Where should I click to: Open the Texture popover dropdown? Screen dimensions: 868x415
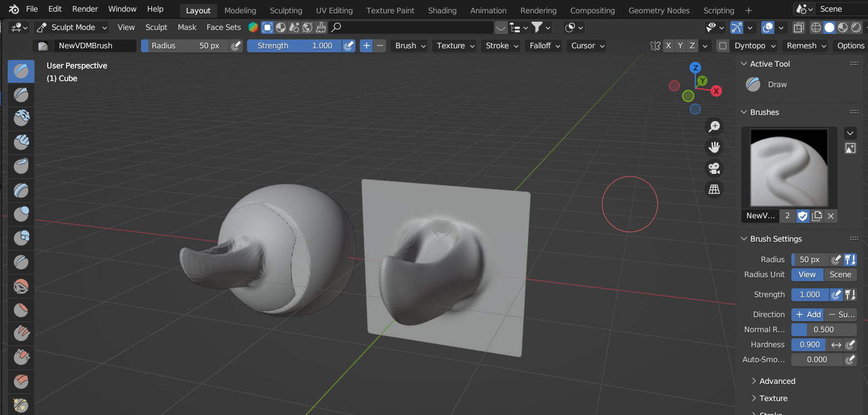pyautogui.click(x=455, y=46)
